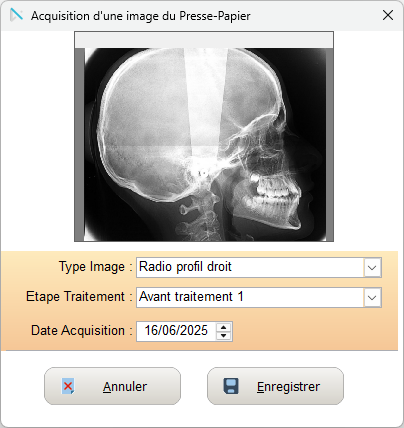Expand the Type Image dropdown arrow
The height and width of the screenshot is (428, 404).
pyautogui.click(x=372, y=267)
